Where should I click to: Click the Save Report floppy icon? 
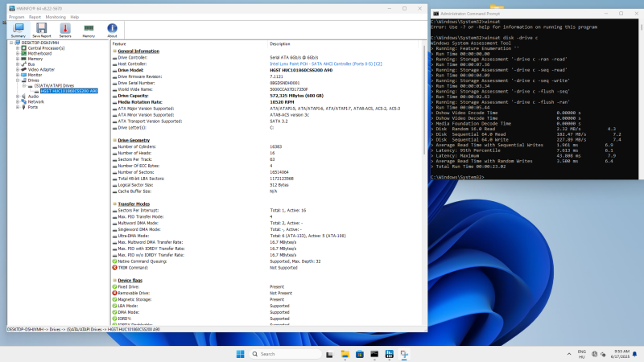click(42, 30)
